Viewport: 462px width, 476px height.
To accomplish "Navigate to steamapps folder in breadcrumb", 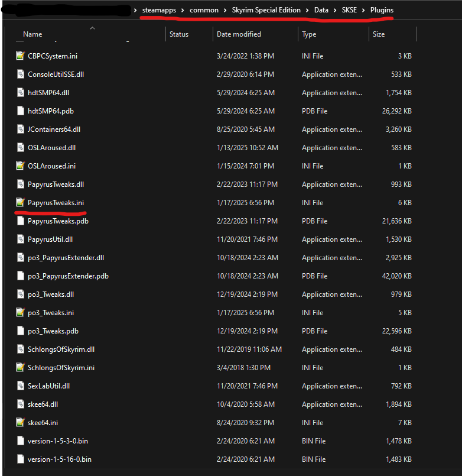I will [159, 10].
